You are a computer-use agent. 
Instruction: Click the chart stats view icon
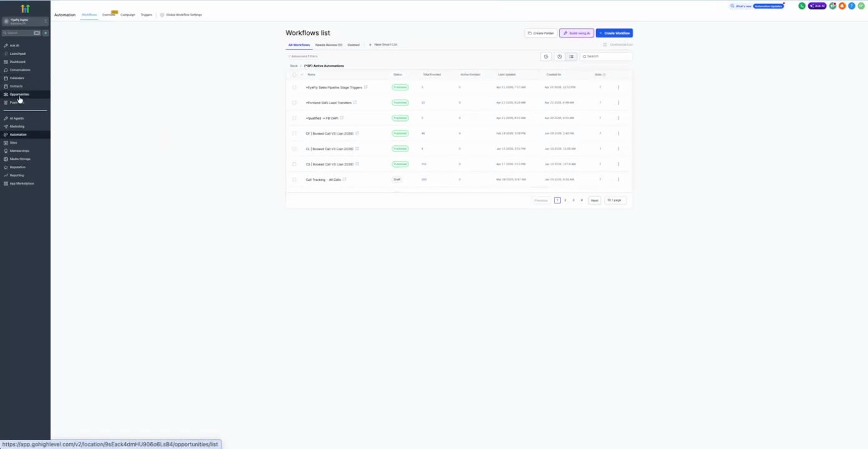click(546, 57)
